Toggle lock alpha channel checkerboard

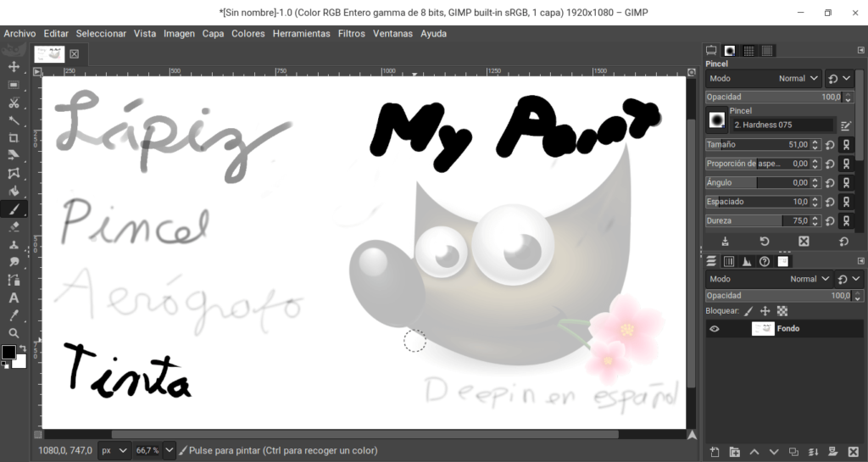pyautogui.click(x=782, y=311)
